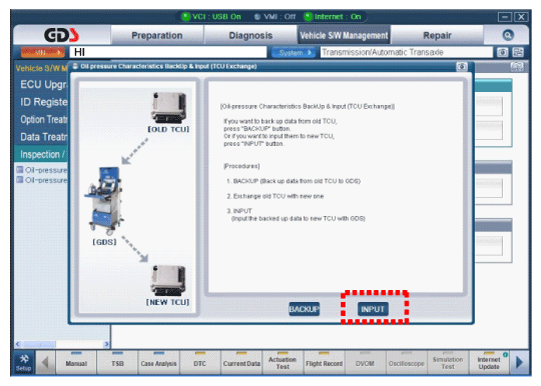
Task: Click the layout icon beside camera icon
Action: 518,52
